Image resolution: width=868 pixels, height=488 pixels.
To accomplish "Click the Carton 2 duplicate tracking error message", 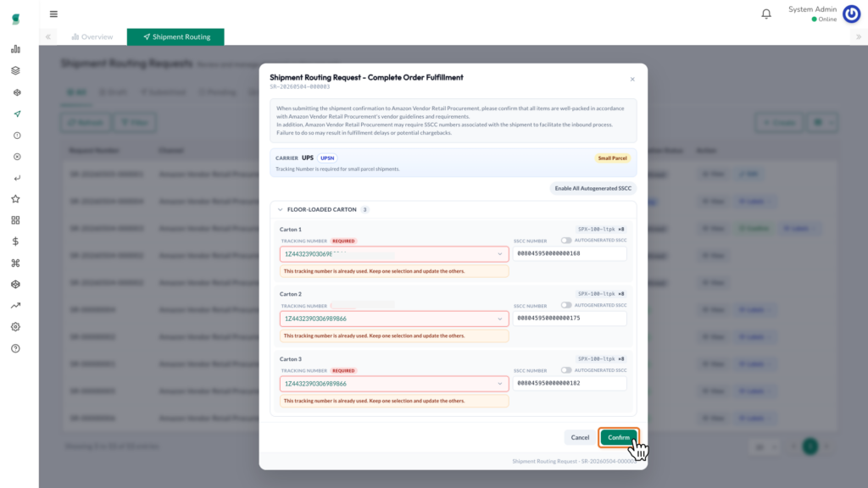I will 394,335.
